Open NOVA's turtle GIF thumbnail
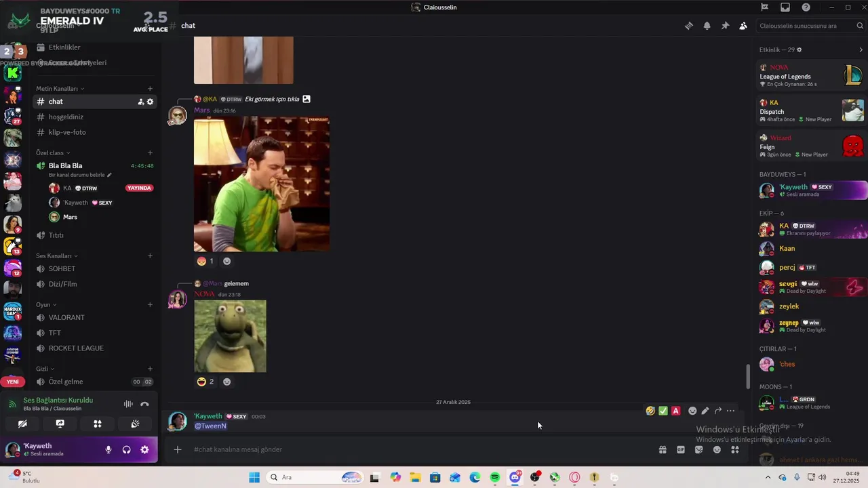868x488 pixels. pos(230,336)
